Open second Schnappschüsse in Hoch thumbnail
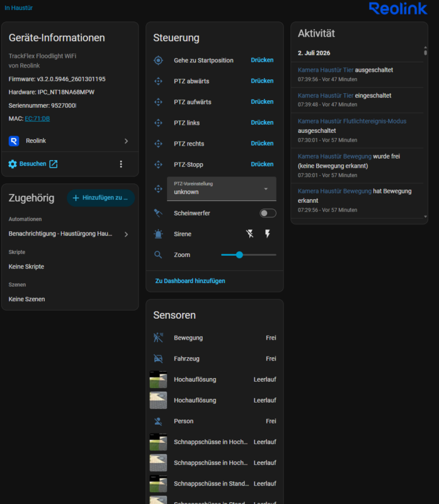 click(158, 463)
